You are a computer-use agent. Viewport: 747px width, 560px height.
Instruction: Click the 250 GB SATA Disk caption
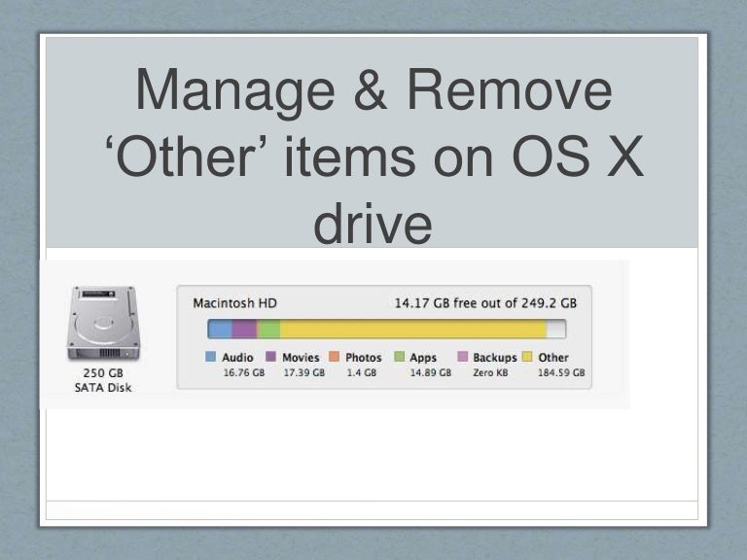pyautogui.click(x=103, y=380)
